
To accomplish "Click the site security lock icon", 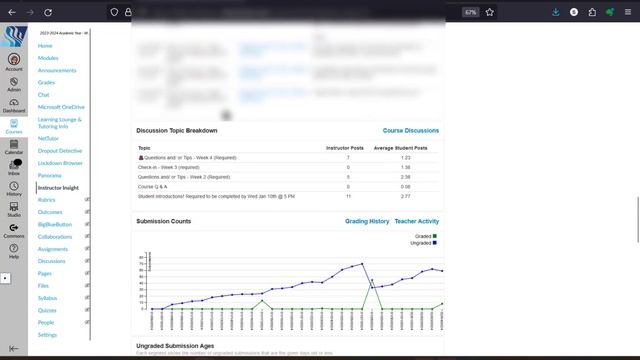I will (x=128, y=12).
